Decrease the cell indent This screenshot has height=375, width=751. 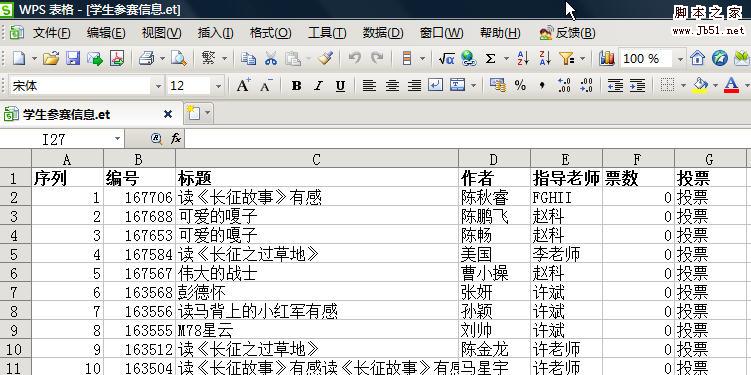point(615,86)
